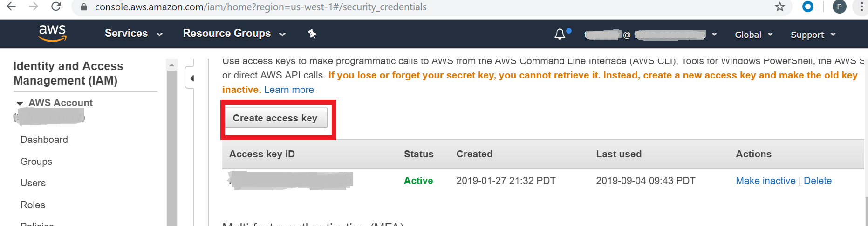Collapse the IAM navigation side panel
Screen dimensions: 868x226
191,78
